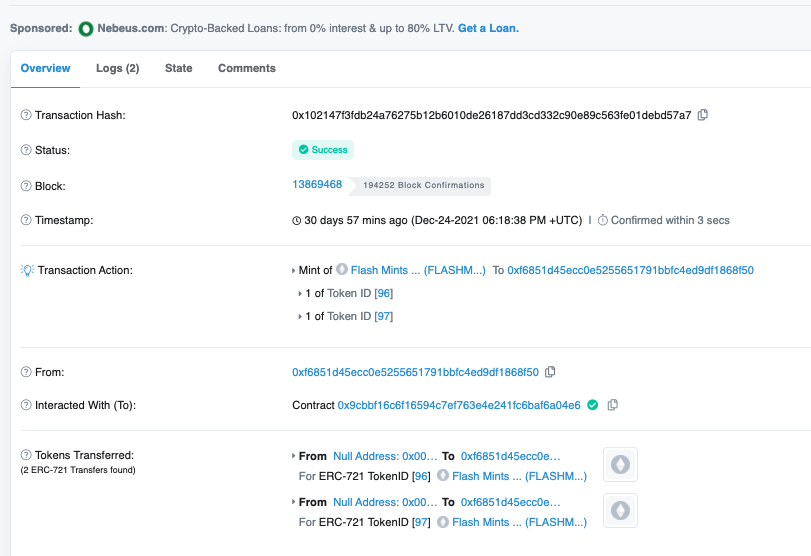
Task: Click the Nebeus.com sponsor logo
Action: (x=86, y=29)
